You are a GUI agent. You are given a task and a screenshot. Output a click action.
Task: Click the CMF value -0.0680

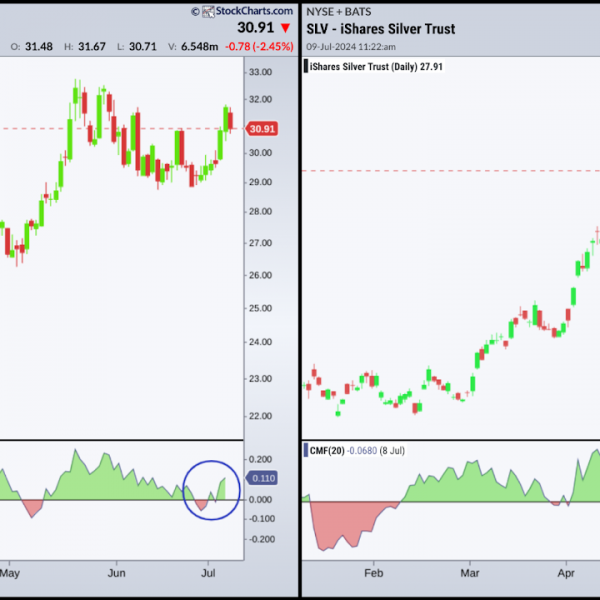(x=362, y=451)
